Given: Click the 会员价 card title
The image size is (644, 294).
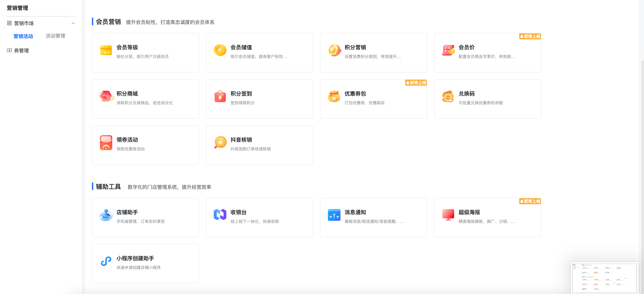Looking at the screenshot, I should coord(466,47).
